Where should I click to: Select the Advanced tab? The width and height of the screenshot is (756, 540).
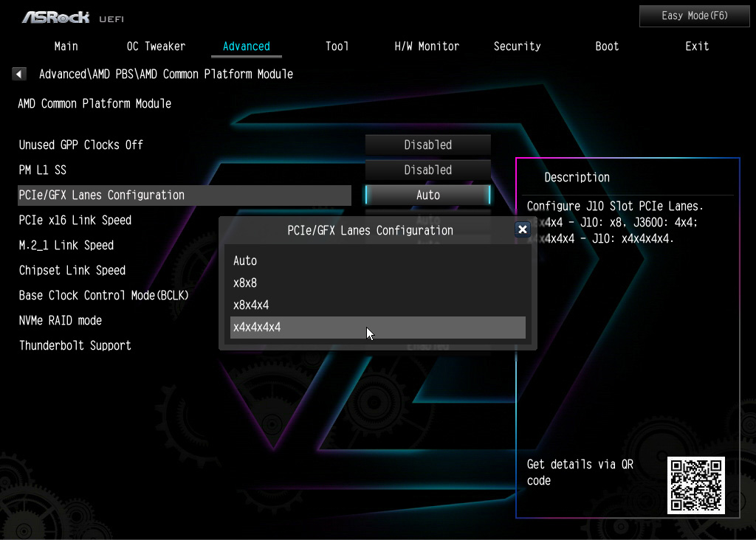tap(247, 46)
